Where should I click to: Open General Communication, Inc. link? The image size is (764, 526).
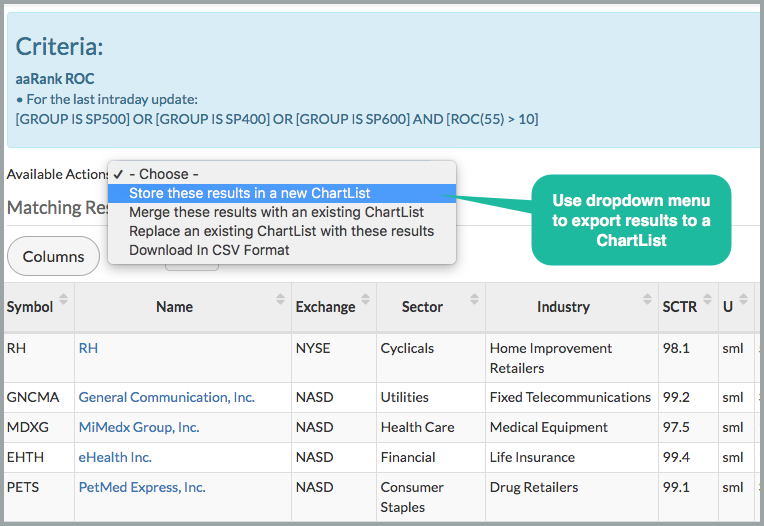pyautogui.click(x=166, y=397)
